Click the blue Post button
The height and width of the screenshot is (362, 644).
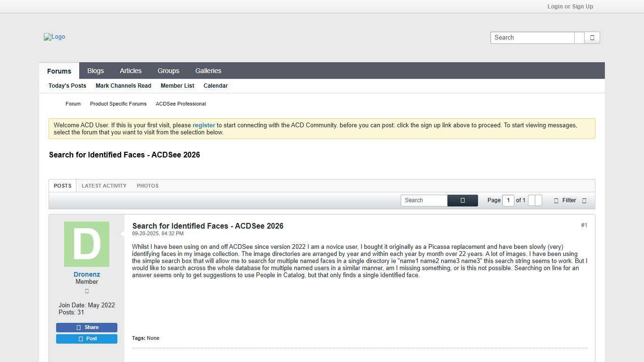coord(87,339)
